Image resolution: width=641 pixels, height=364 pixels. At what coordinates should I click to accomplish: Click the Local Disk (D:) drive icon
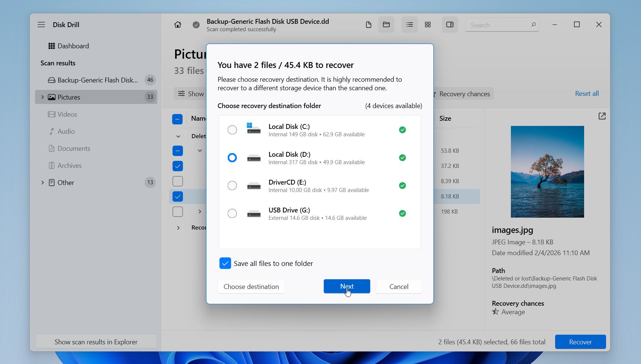[x=254, y=158]
